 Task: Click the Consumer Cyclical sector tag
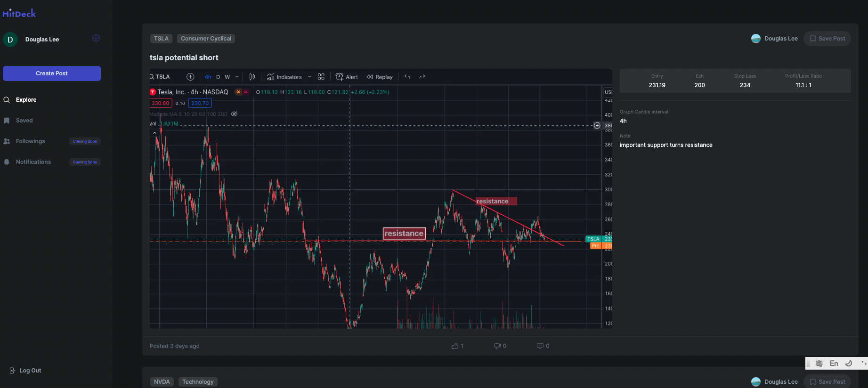(206, 39)
